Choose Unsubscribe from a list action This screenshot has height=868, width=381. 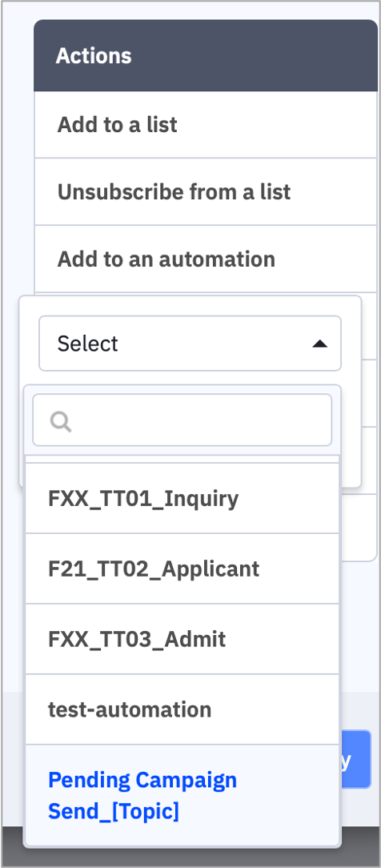tap(206, 191)
